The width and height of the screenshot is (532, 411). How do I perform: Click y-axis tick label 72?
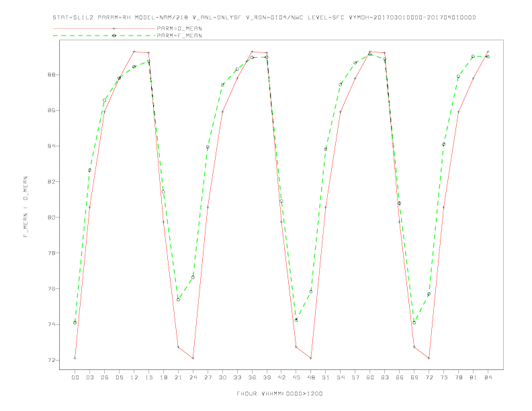tap(52, 360)
